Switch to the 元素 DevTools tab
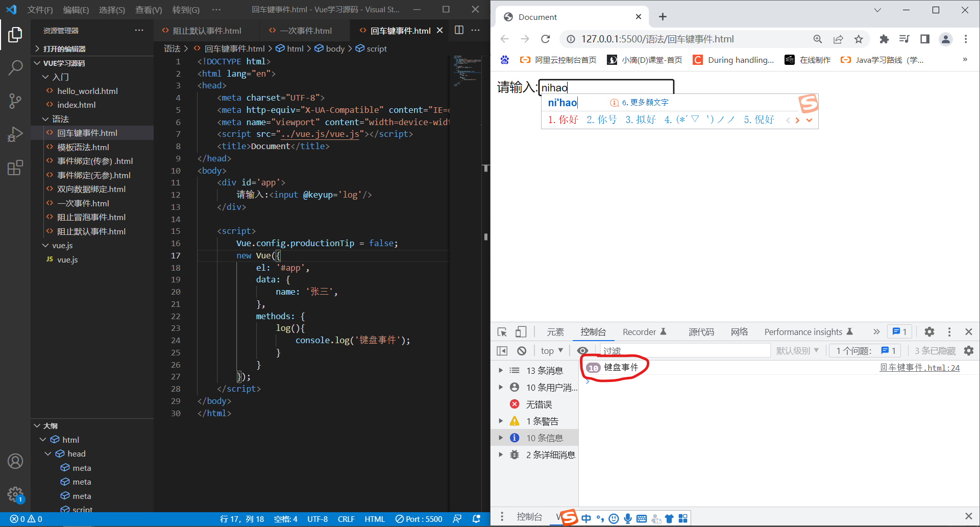This screenshot has width=980, height=527. click(555, 332)
